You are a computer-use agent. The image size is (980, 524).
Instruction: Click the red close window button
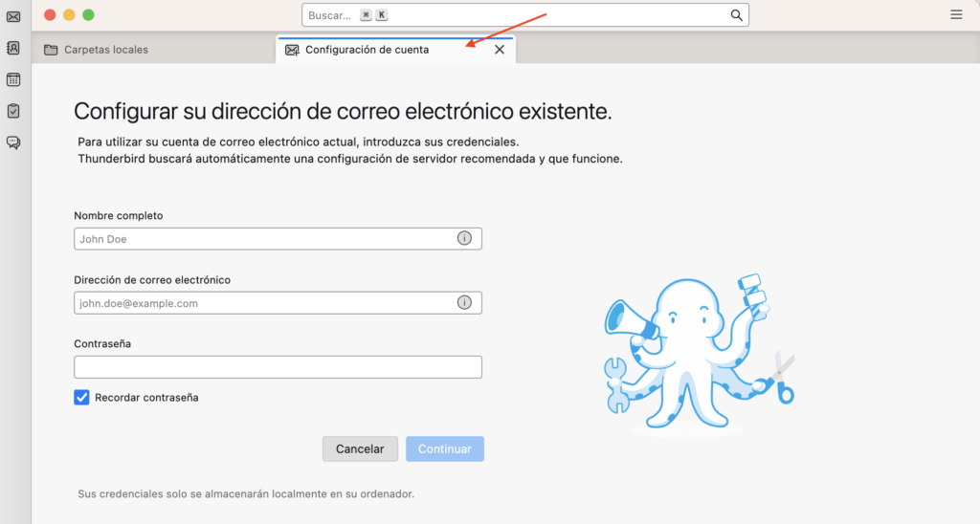click(x=50, y=15)
